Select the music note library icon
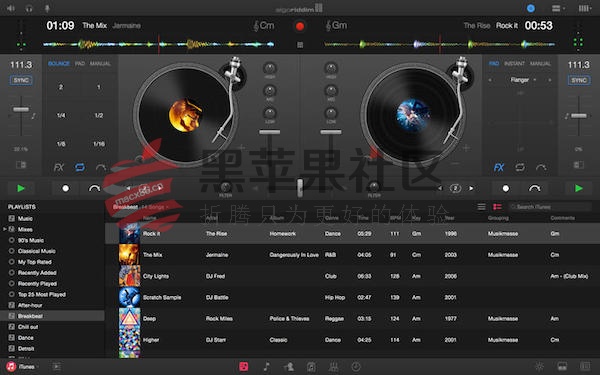 tap(266, 367)
